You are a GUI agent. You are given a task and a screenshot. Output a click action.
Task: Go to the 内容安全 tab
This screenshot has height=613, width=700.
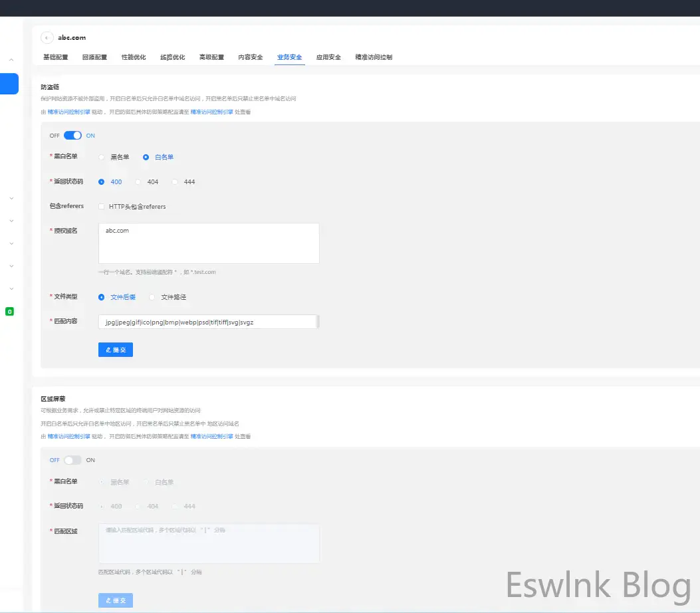[251, 57]
